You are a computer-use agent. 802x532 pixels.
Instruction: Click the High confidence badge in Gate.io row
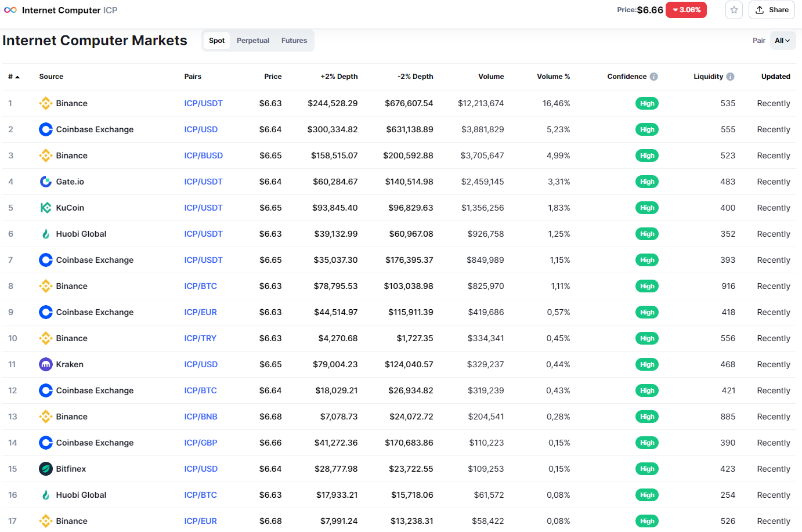tap(647, 182)
